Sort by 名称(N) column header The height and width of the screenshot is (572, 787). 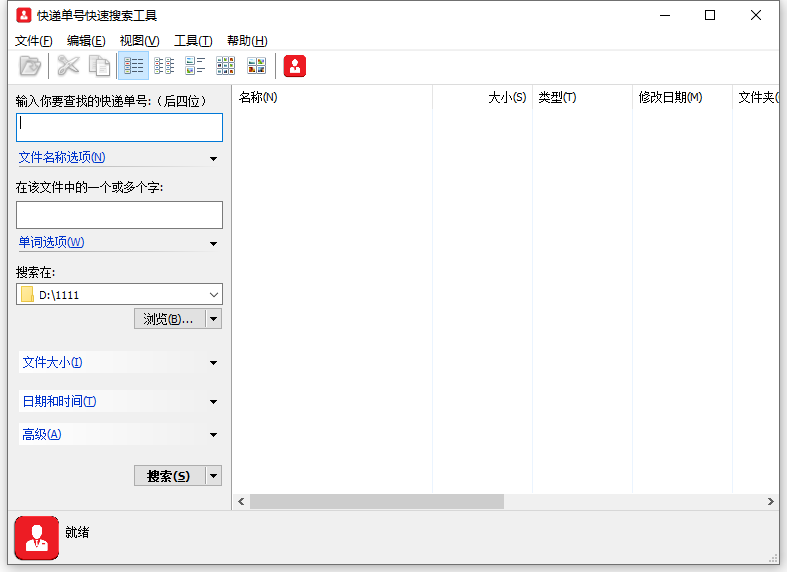(332, 97)
